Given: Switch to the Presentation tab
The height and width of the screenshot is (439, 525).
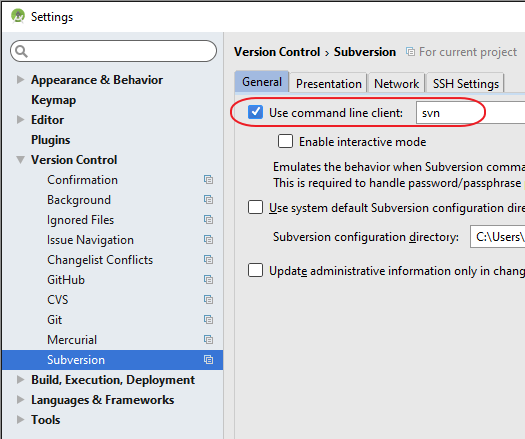Looking at the screenshot, I should 328,83.
